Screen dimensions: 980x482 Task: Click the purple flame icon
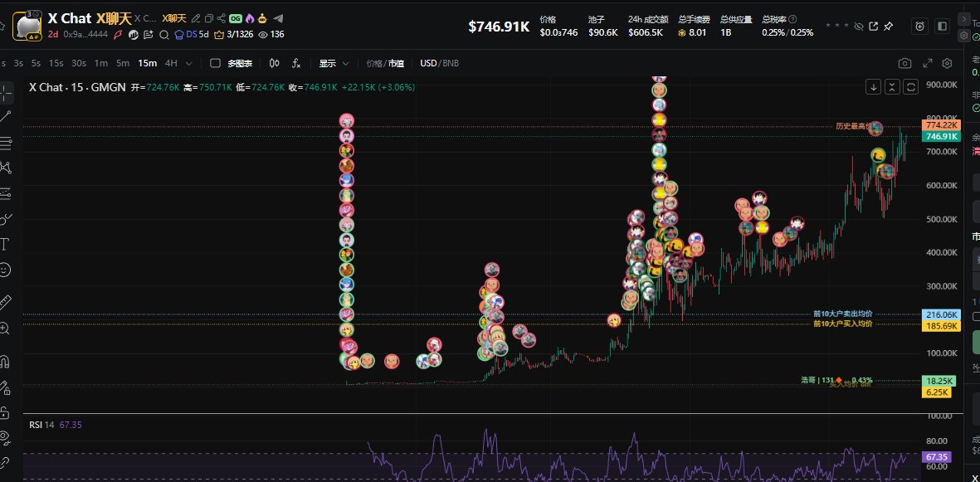(x=250, y=19)
